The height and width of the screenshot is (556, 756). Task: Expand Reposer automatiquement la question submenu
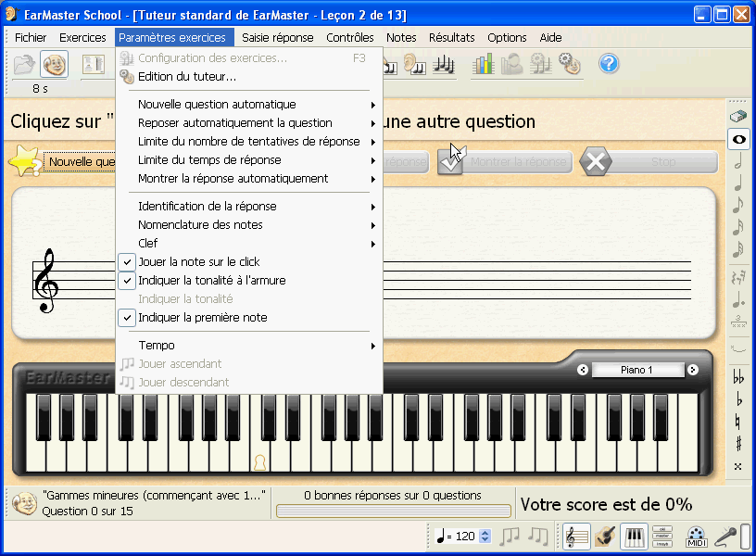[x=249, y=123]
